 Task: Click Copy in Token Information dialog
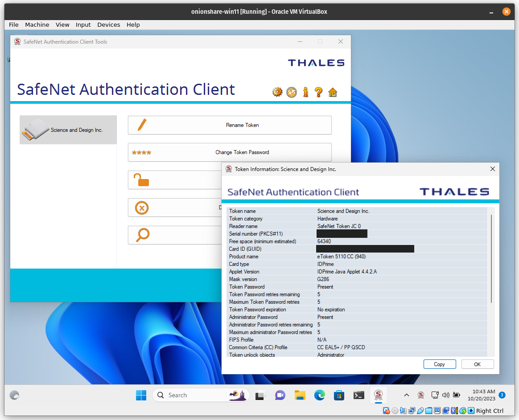440,364
